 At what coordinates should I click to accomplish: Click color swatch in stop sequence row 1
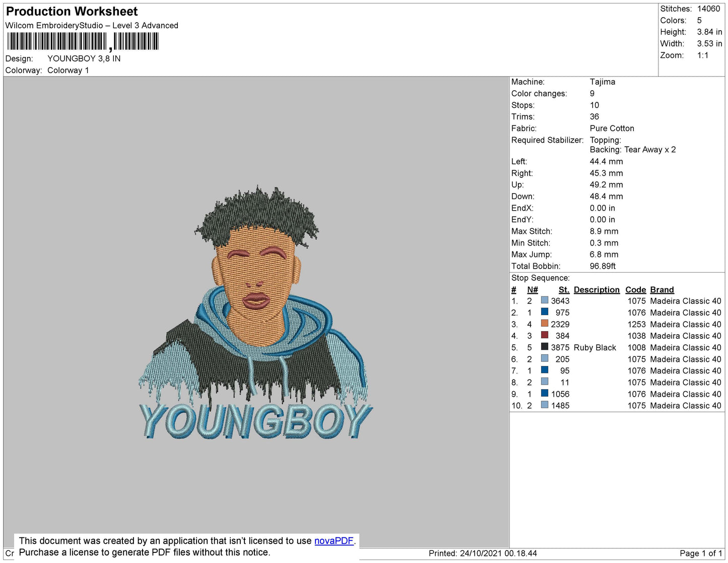coord(545,300)
